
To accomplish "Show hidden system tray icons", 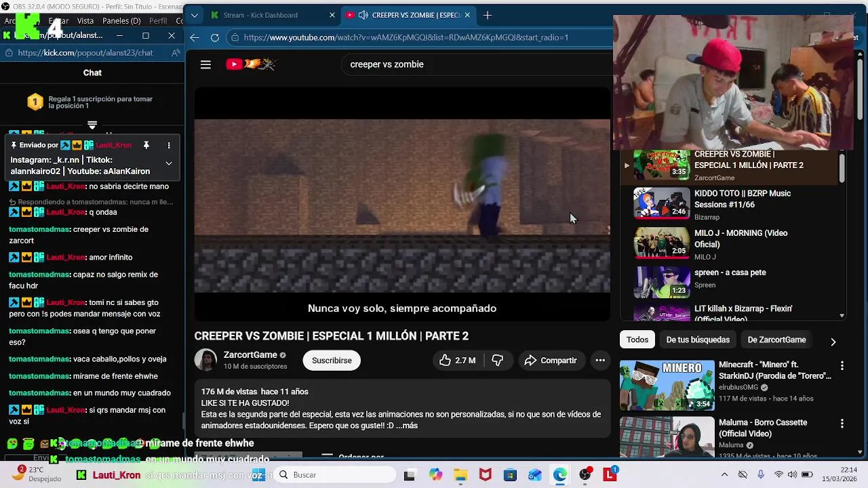I will (x=724, y=475).
